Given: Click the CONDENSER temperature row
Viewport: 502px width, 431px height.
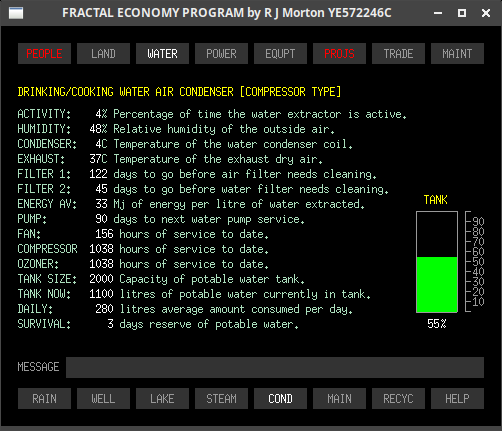Looking at the screenshot, I should (185, 144).
